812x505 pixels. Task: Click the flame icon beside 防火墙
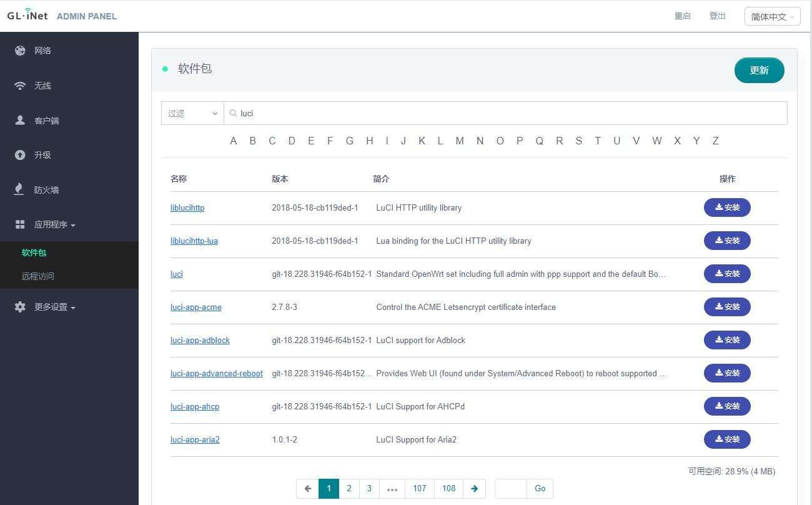click(19, 189)
